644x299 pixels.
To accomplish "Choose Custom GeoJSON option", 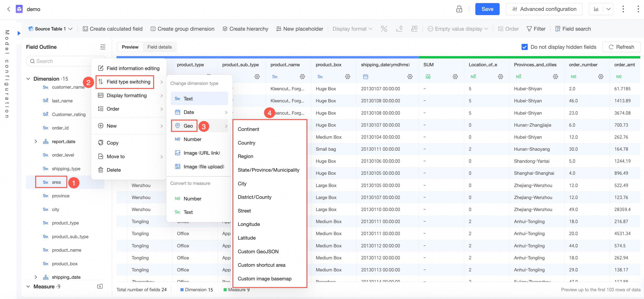I will point(258,252).
